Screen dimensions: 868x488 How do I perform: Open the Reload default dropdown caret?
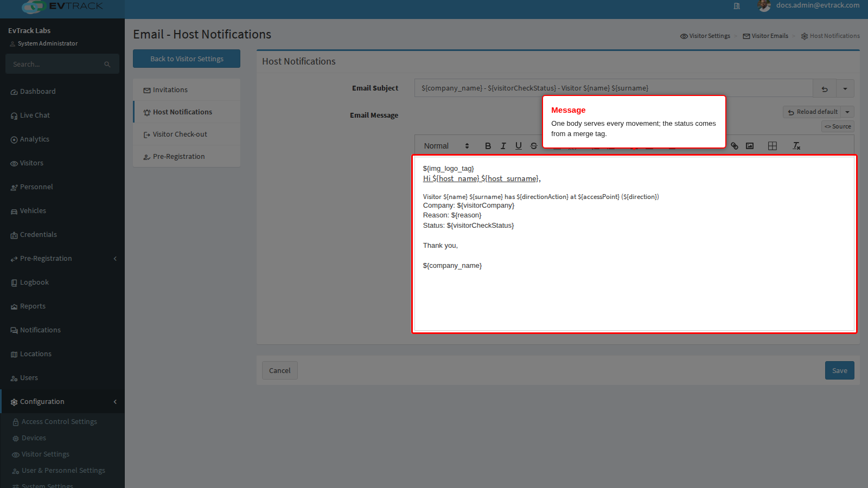(x=847, y=112)
